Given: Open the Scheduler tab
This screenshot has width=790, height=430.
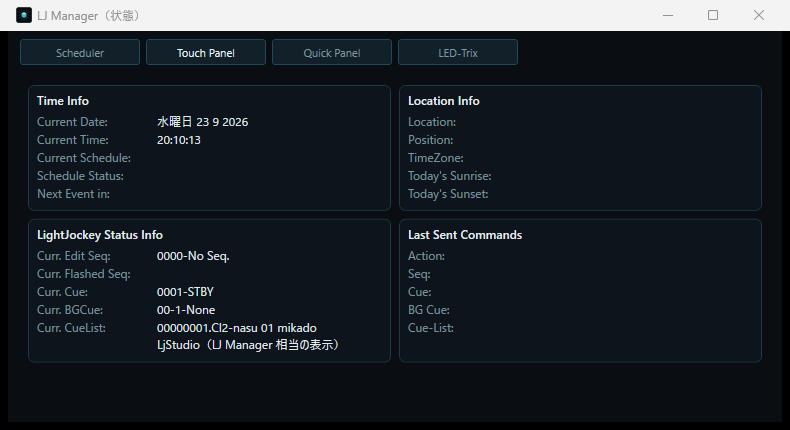Looking at the screenshot, I should pos(80,52).
